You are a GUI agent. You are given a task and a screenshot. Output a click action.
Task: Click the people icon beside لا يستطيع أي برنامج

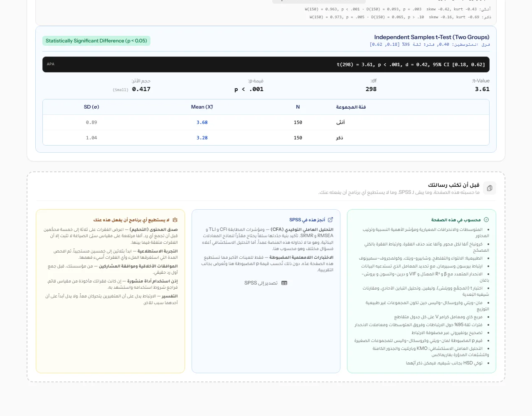pos(175,220)
